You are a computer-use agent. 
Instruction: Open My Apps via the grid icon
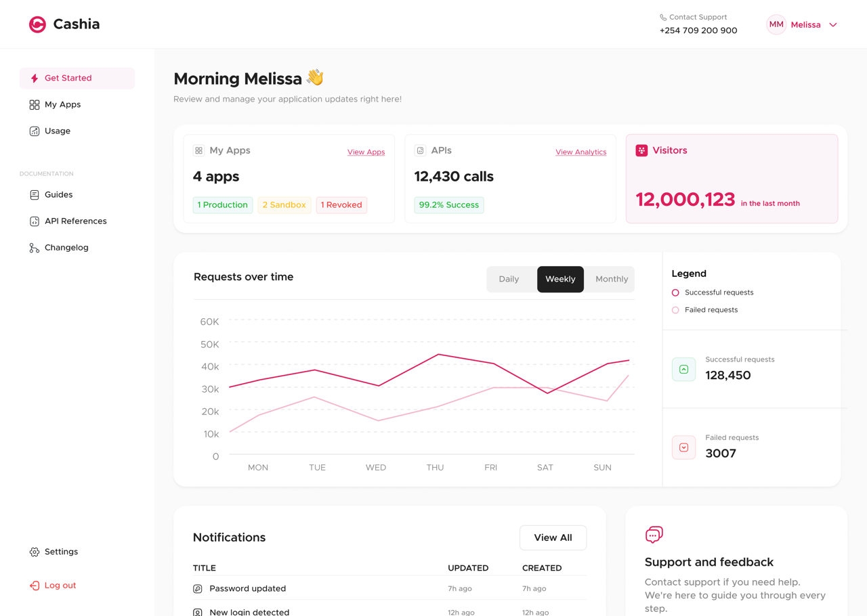pyautogui.click(x=33, y=104)
